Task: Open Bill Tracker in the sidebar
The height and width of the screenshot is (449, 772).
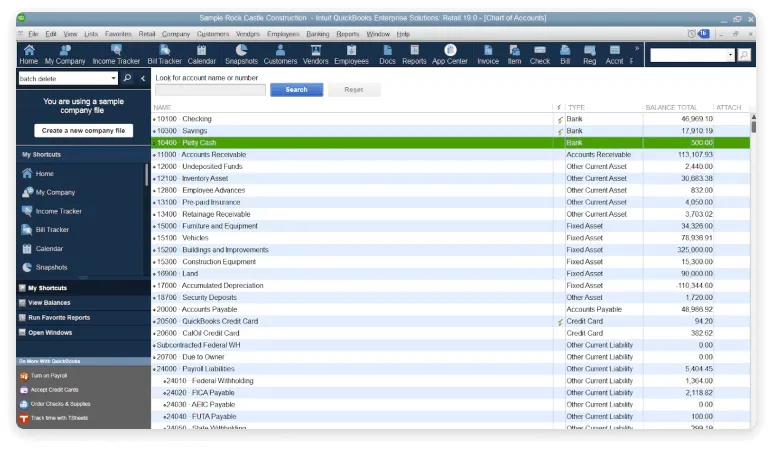Action: tap(52, 229)
